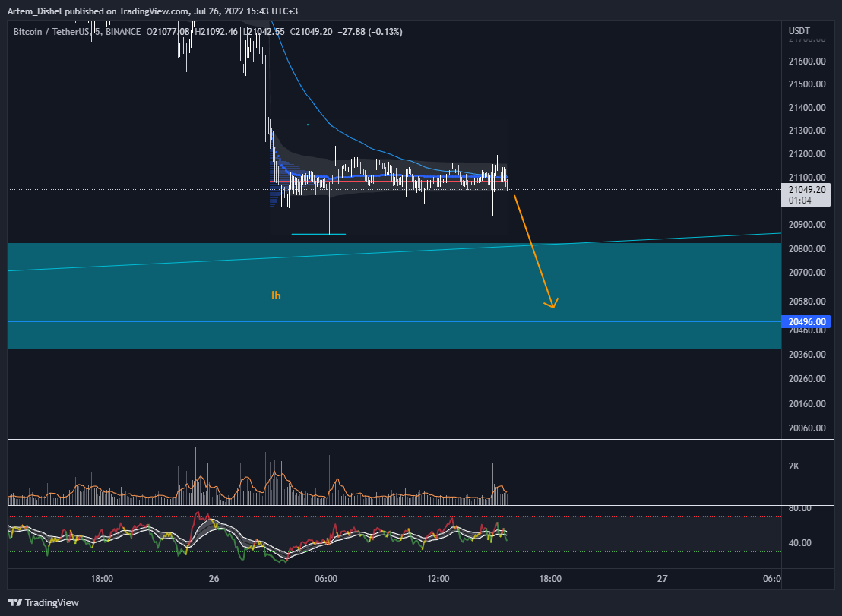Click the open value O21077.08
The image size is (842, 616).
click(168, 32)
